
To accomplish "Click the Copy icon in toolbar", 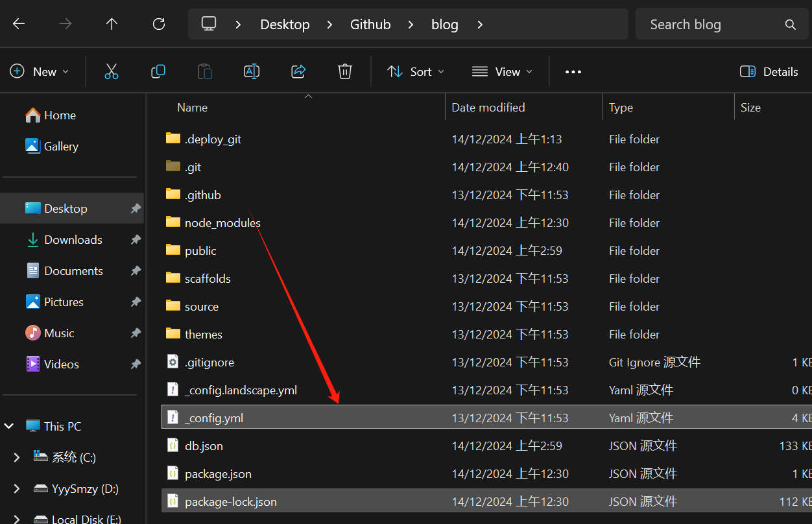I will tap(158, 71).
